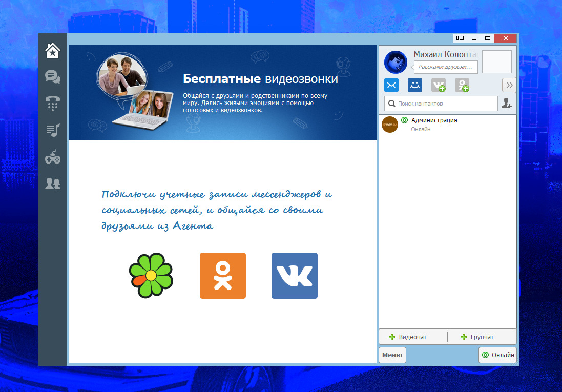562x392 pixels.
Task: Click Михаил's profile avatar
Action: (x=396, y=62)
